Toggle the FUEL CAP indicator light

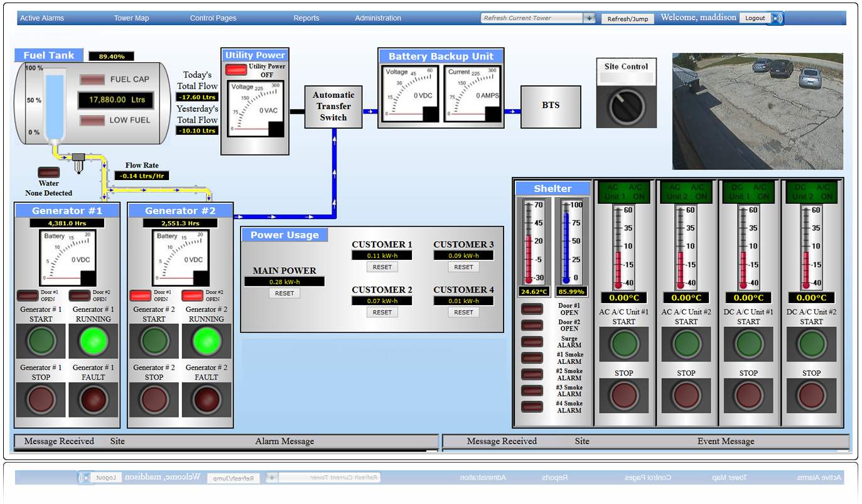92,80
